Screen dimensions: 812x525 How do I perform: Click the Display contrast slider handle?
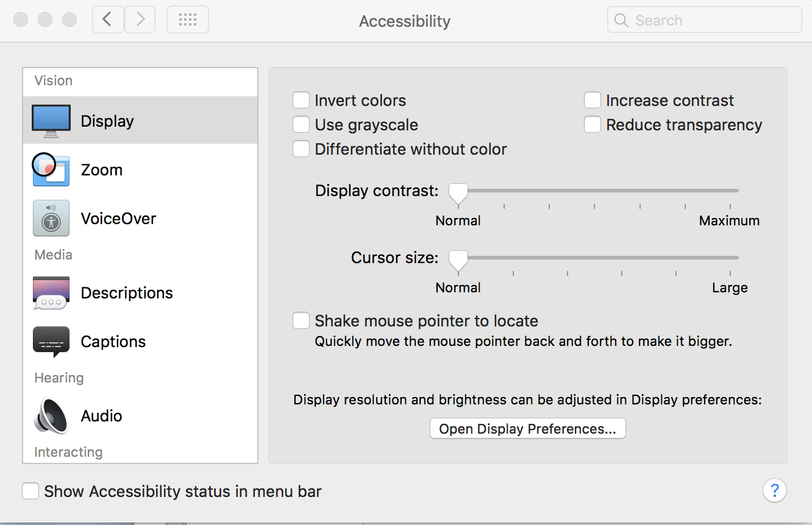click(458, 193)
